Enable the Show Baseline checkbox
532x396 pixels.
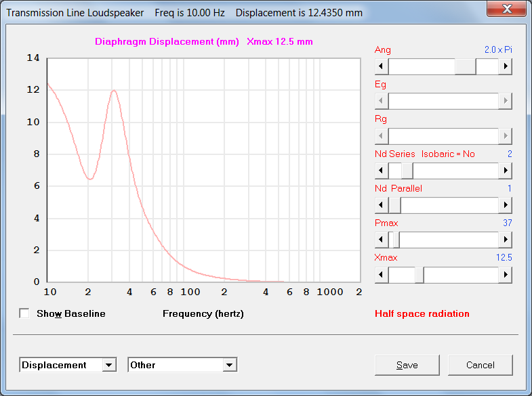24,313
